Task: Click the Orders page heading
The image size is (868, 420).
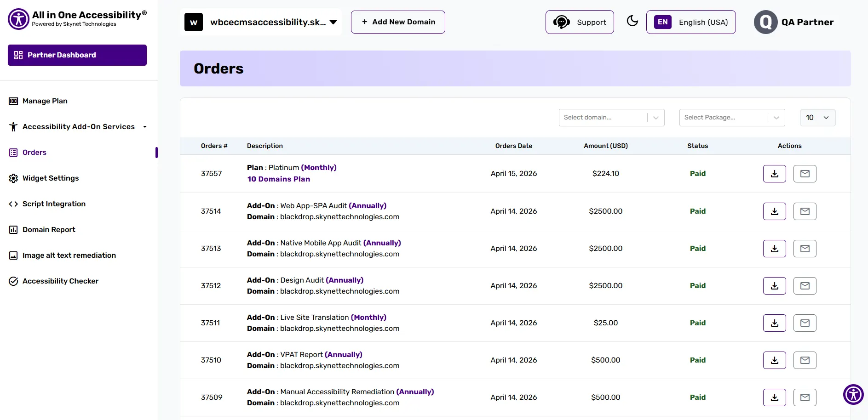Action: tap(218, 68)
